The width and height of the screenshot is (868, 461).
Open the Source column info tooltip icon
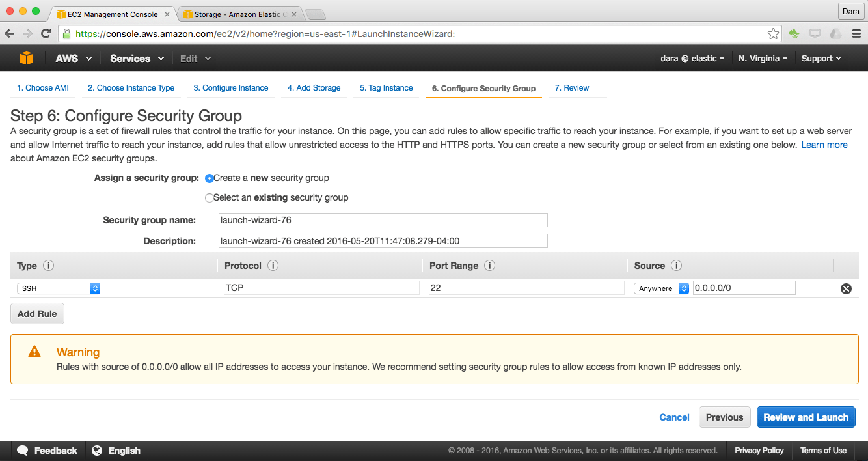coord(675,266)
